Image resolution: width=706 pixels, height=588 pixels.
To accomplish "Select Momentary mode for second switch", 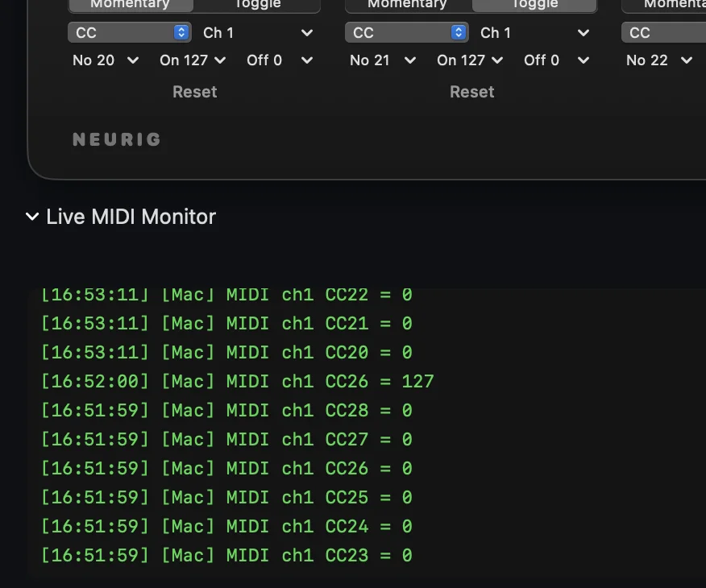I will 409,5.
